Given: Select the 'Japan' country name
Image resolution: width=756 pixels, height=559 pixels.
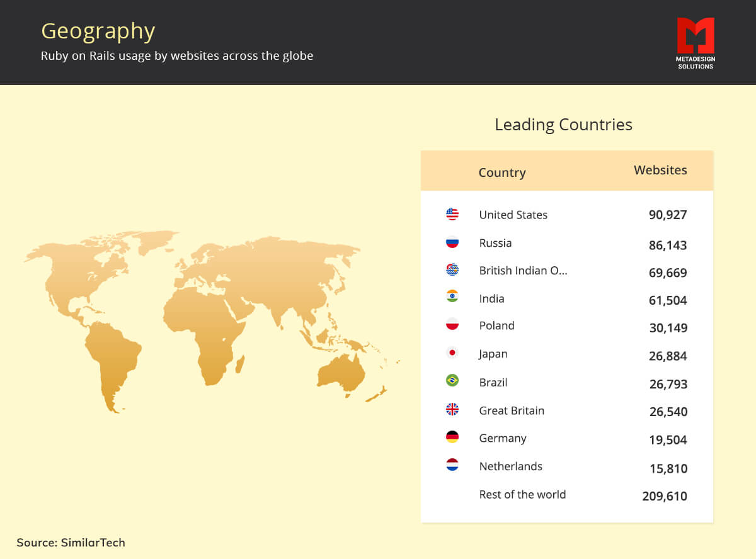Looking at the screenshot, I should (x=493, y=354).
